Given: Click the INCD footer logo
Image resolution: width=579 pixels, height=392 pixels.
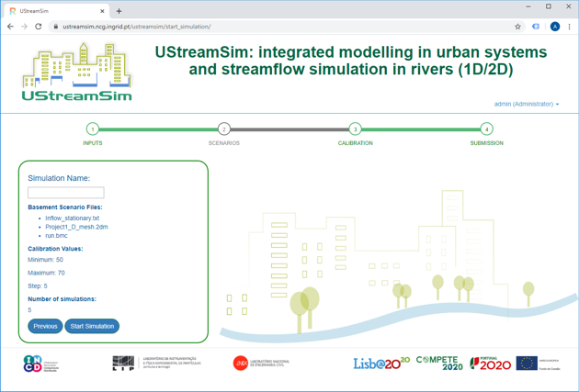Looking at the screenshot, I should [40, 364].
